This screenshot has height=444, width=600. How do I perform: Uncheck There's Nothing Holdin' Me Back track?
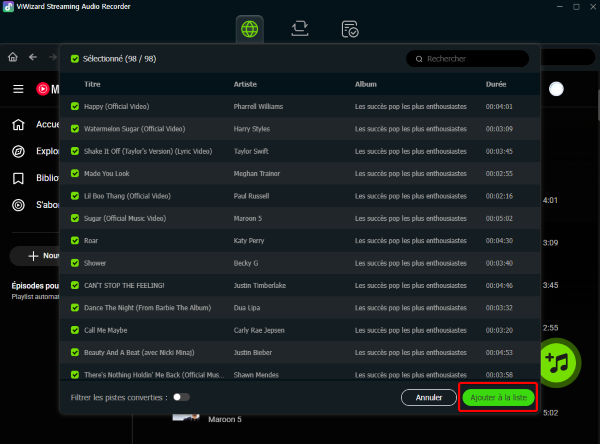coord(75,375)
